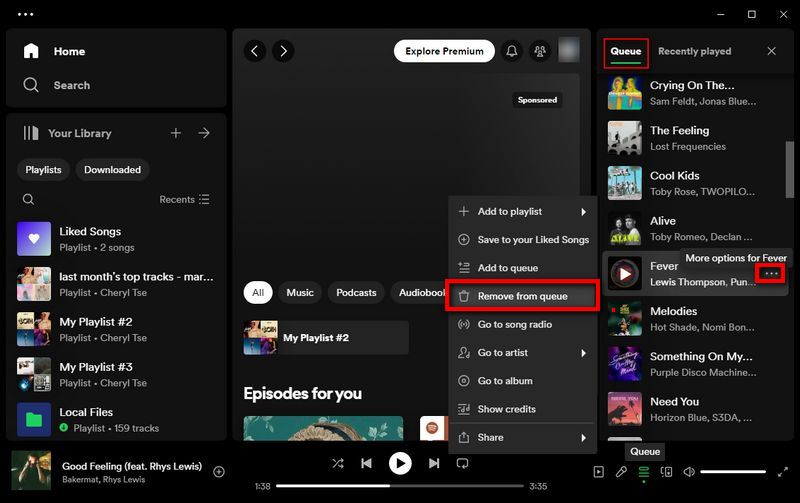Select Need You in queue
The height and width of the screenshot is (503, 800).
[694, 409]
